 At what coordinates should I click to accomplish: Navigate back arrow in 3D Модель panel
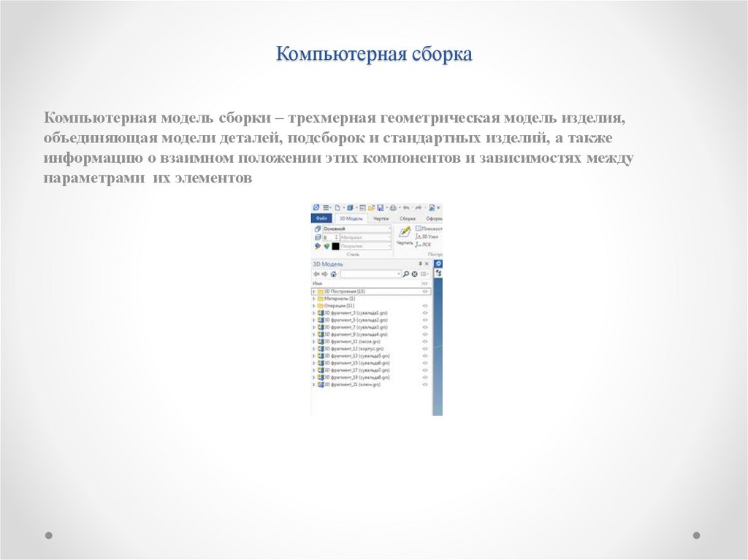pos(316,274)
